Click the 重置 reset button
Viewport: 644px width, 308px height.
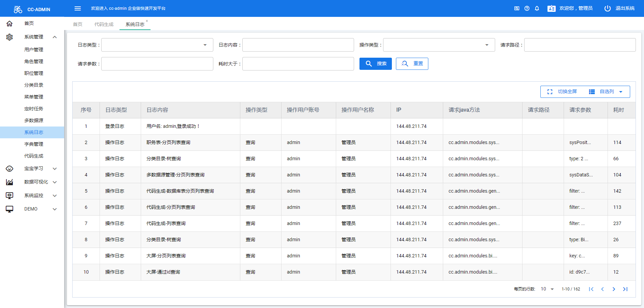(412, 64)
